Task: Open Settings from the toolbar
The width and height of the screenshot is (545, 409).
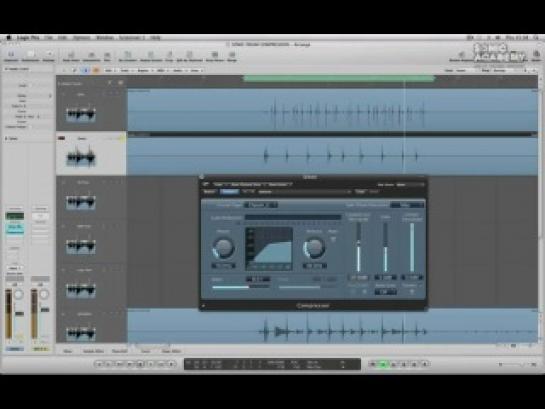Action: pos(49,56)
